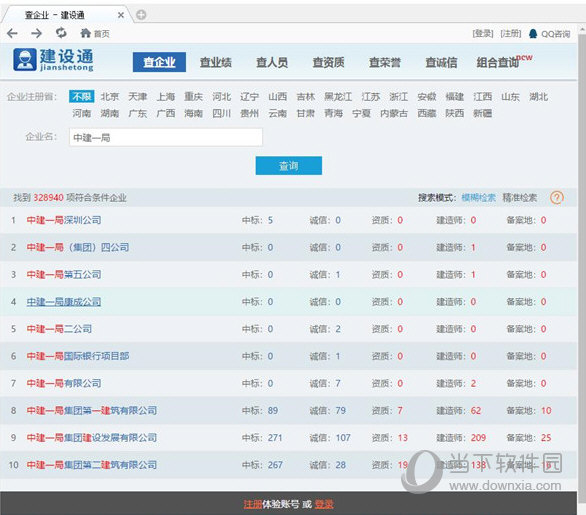Screen dimensions: 586x515
Task: Open 中建一局康成公司 result
Action: pyautogui.click(x=64, y=302)
